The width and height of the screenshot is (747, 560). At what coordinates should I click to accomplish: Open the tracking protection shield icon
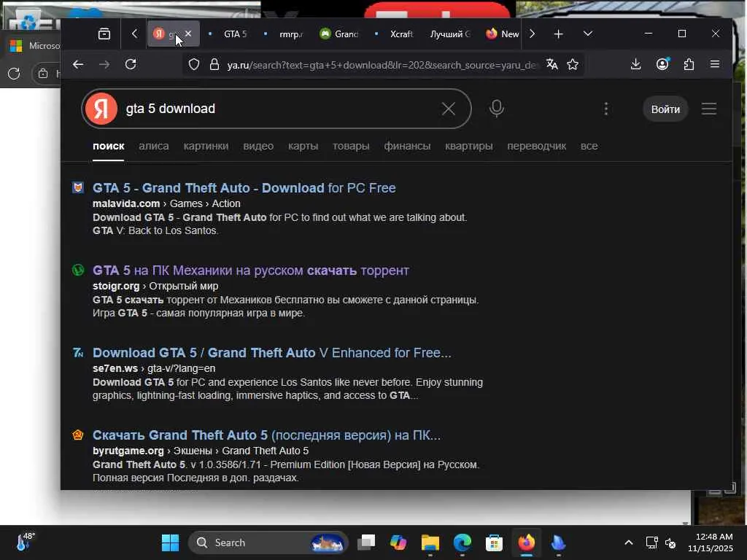[x=194, y=64]
